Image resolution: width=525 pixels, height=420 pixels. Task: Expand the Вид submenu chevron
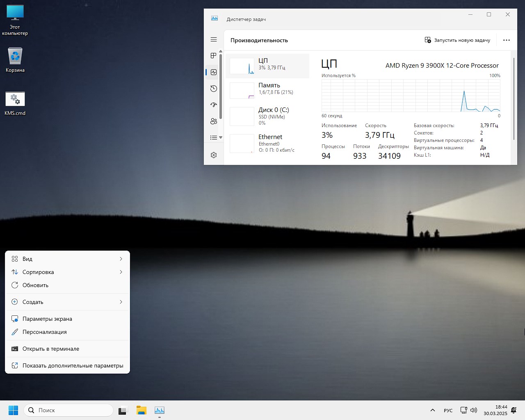click(121, 259)
